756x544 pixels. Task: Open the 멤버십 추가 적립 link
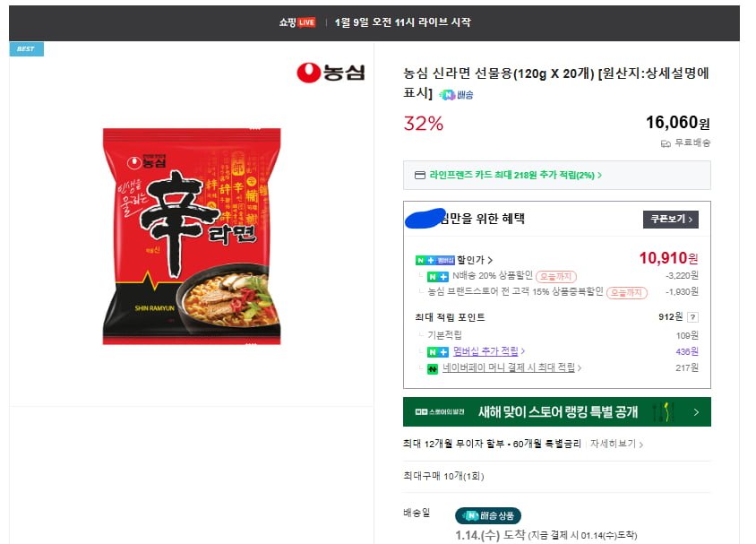(488, 351)
